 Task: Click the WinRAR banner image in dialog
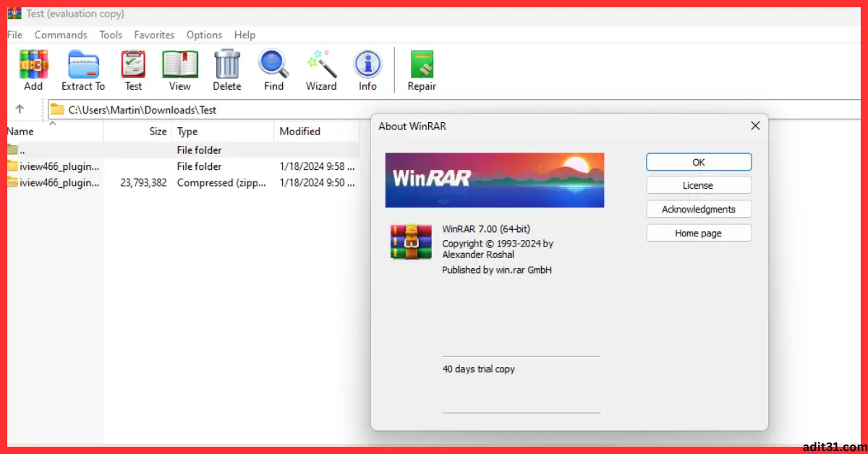click(x=495, y=180)
